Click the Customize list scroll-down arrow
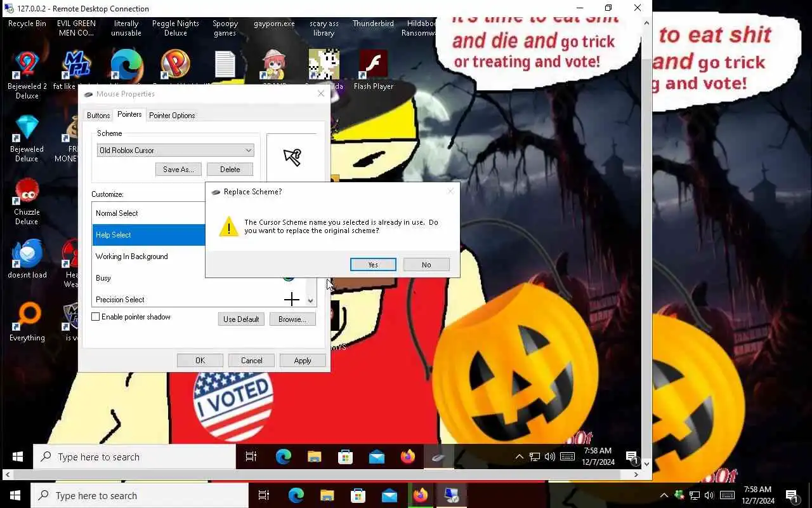 311,301
